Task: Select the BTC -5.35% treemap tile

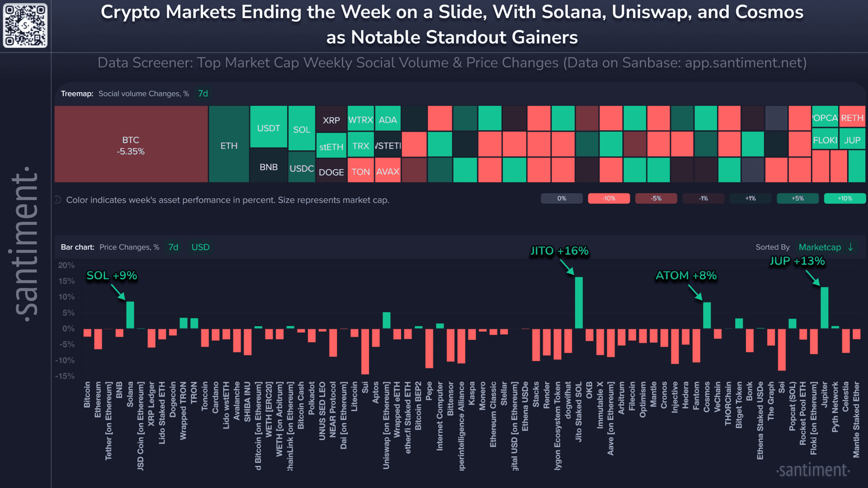Action: [x=131, y=145]
